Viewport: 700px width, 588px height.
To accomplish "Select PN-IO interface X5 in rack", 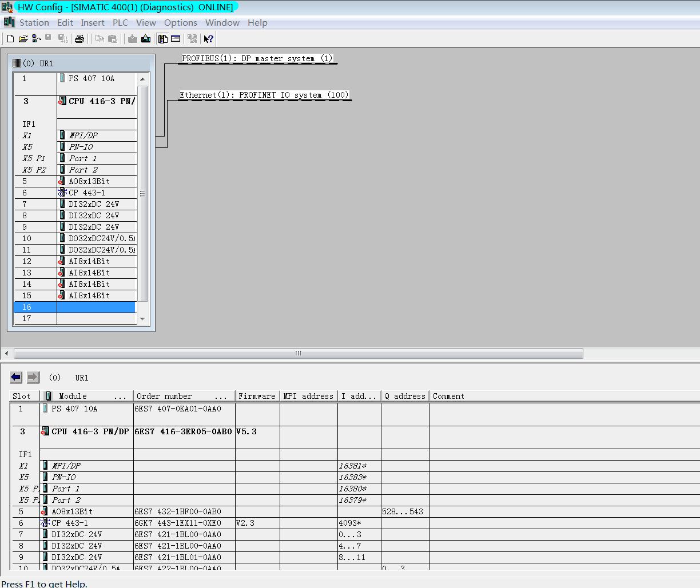I will pos(81,147).
